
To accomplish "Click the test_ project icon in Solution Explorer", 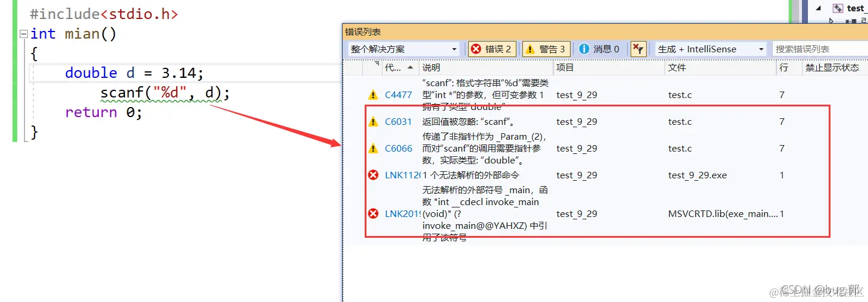I will pyautogui.click(x=838, y=8).
